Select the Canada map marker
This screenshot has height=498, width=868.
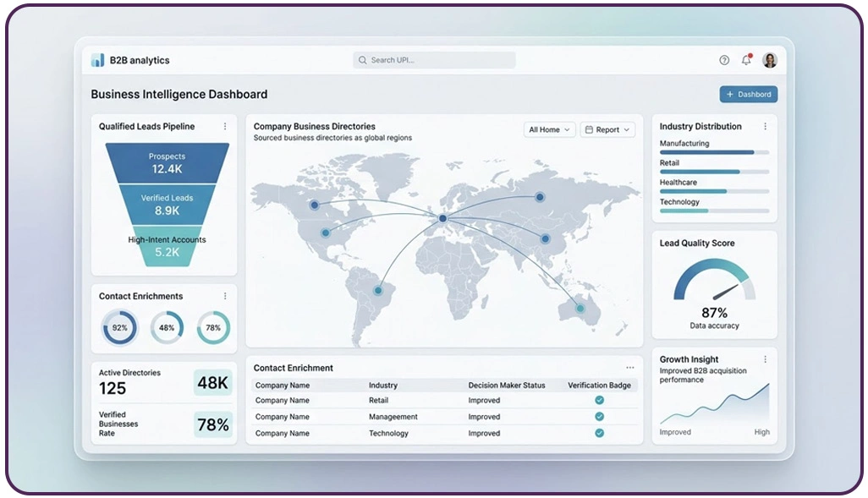tap(315, 205)
